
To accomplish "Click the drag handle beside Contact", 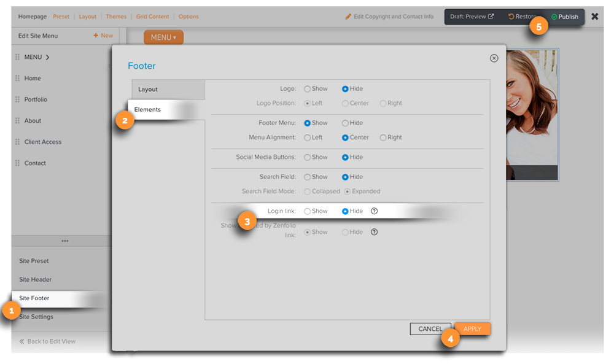I will pyautogui.click(x=17, y=163).
